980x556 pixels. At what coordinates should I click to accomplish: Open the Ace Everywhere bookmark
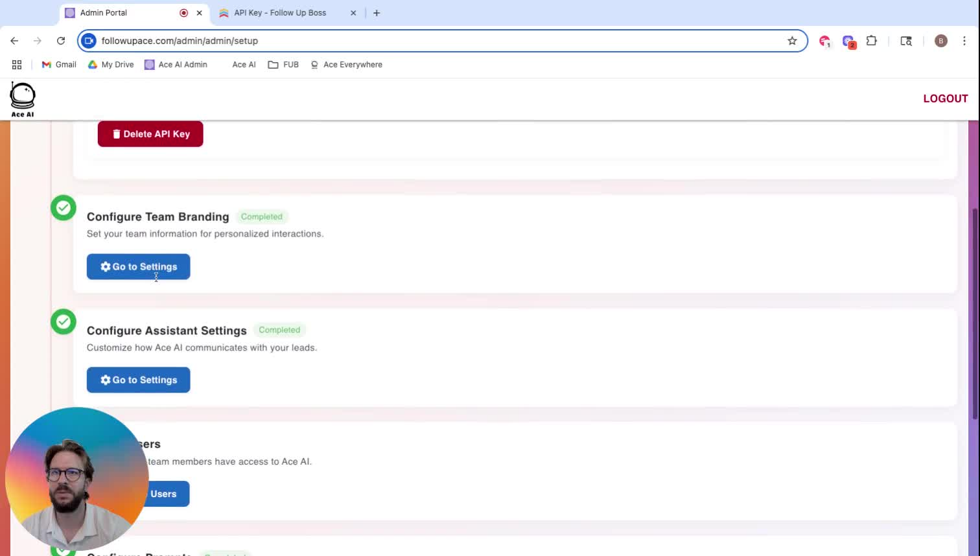tap(346, 65)
